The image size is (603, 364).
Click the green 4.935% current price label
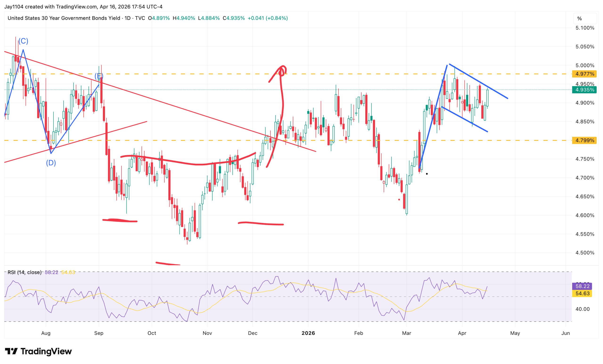pyautogui.click(x=584, y=90)
